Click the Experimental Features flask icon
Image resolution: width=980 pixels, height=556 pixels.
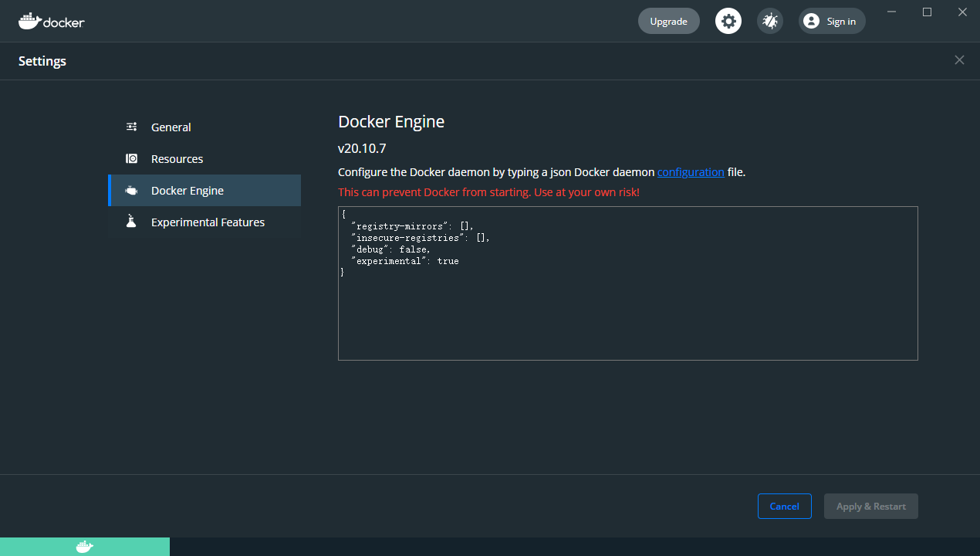coord(132,222)
